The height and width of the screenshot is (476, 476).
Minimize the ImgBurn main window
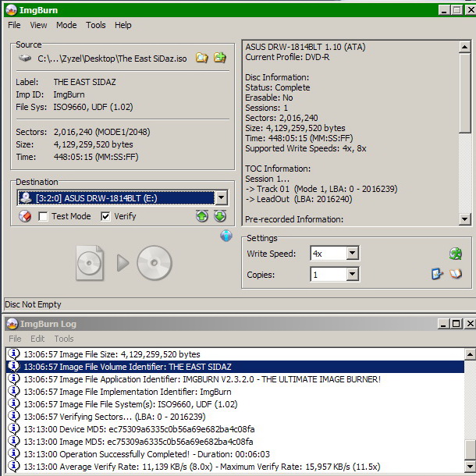click(x=444, y=10)
